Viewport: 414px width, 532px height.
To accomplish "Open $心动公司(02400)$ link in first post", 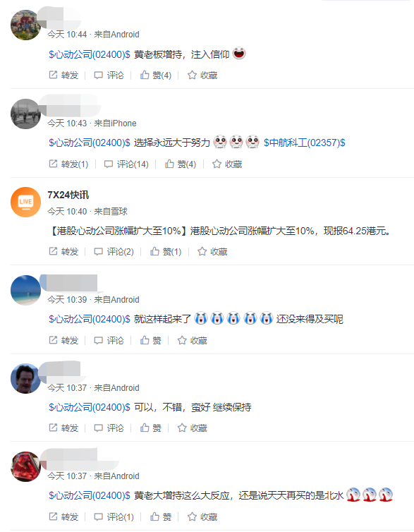I will tap(90, 54).
